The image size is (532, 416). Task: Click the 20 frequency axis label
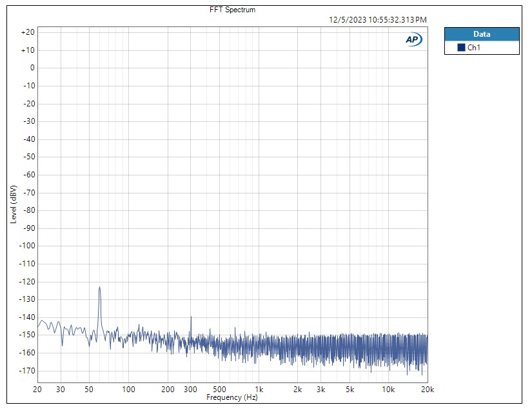pos(37,390)
